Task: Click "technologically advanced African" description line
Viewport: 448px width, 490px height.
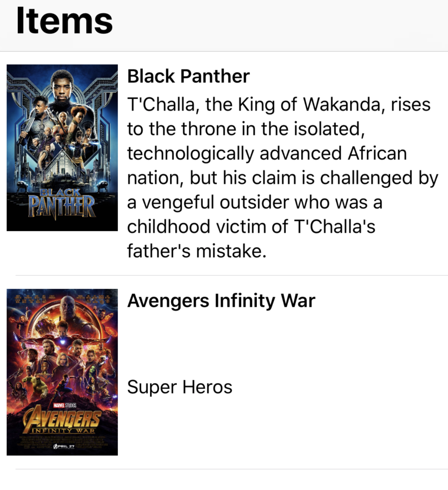Action: [267, 153]
